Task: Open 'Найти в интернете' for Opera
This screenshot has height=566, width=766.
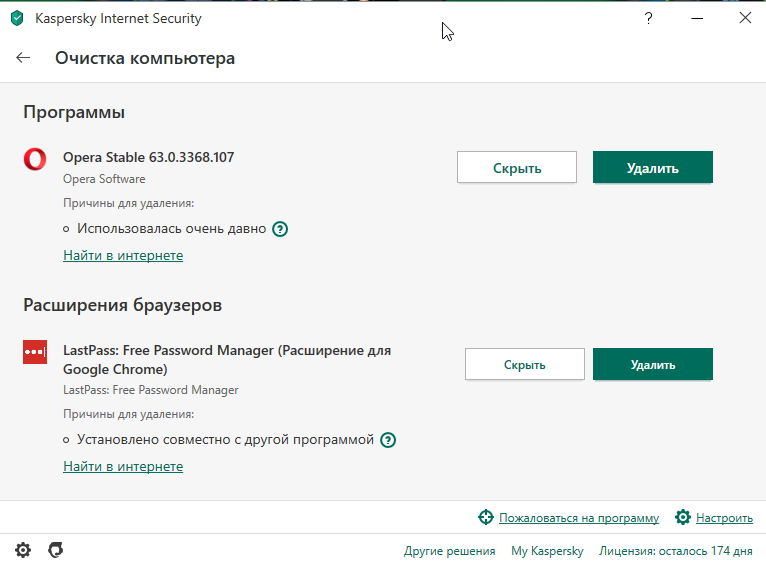Action: pyautogui.click(x=123, y=255)
